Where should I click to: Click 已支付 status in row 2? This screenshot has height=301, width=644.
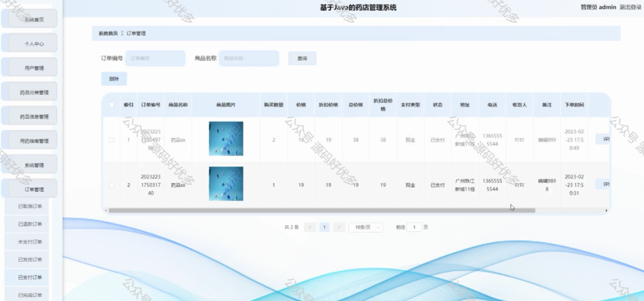(438, 185)
